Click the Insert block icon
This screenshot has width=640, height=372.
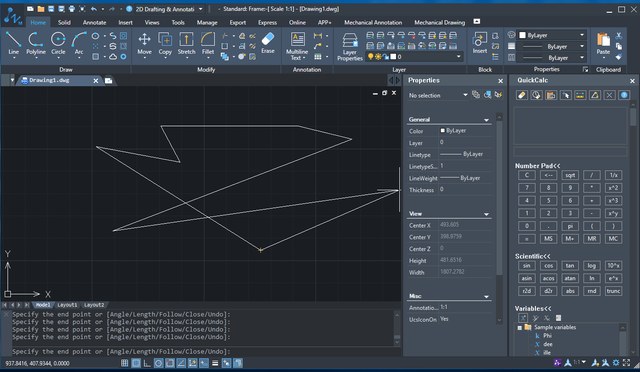pyautogui.click(x=480, y=43)
